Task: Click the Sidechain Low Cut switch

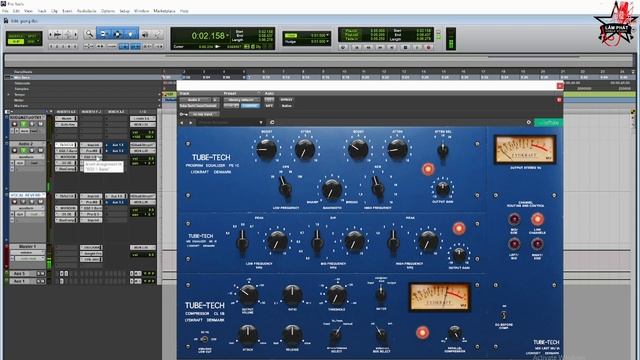Action: 204,339
